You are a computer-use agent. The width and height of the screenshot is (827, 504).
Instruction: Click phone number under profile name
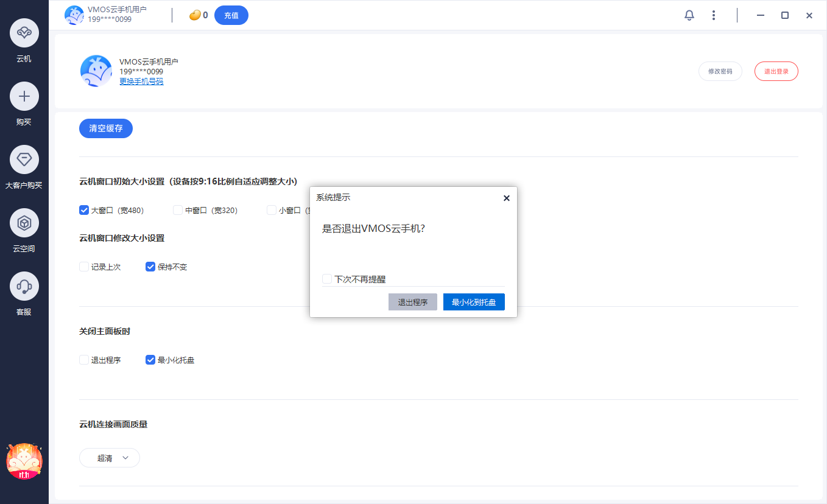(x=141, y=72)
